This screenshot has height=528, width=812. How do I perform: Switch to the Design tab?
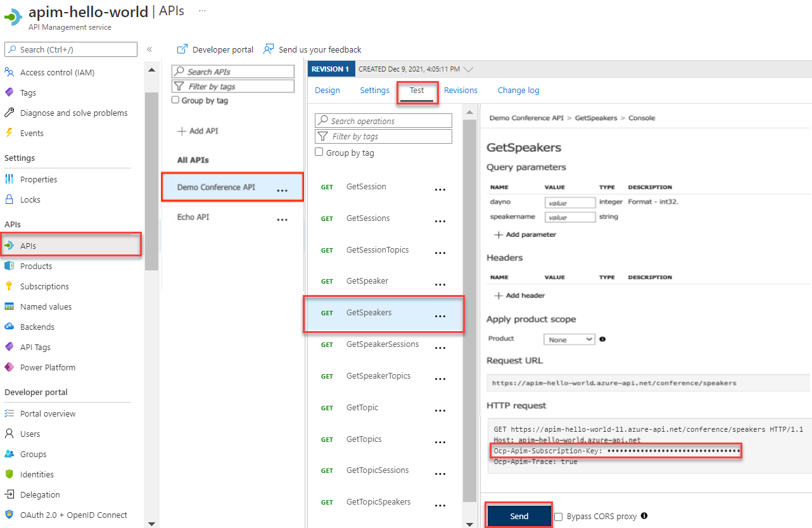(x=327, y=91)
